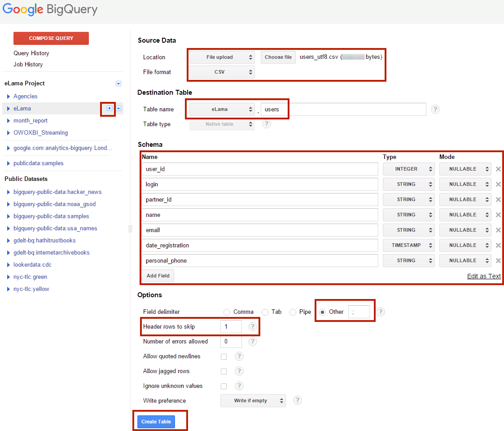Expand the OWOXBI_Streaming dataset tree
The width and height of the screenshot is (504, 431).
pos(9,133)
